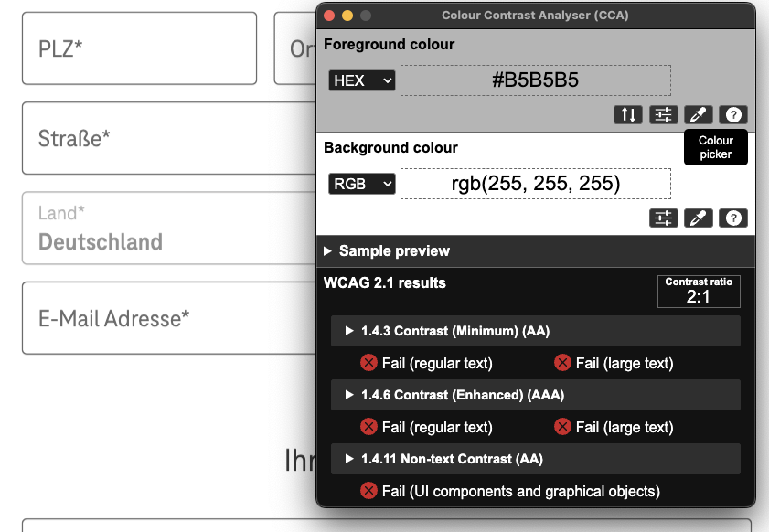Screen dimensions: 769x532
Task: Swap foreground and background colours
Action: click(x=627, y=114)
